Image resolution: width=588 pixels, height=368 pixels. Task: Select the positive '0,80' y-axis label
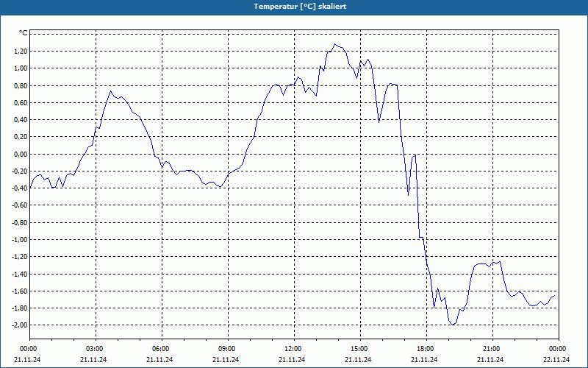click(x=21, y=85)
